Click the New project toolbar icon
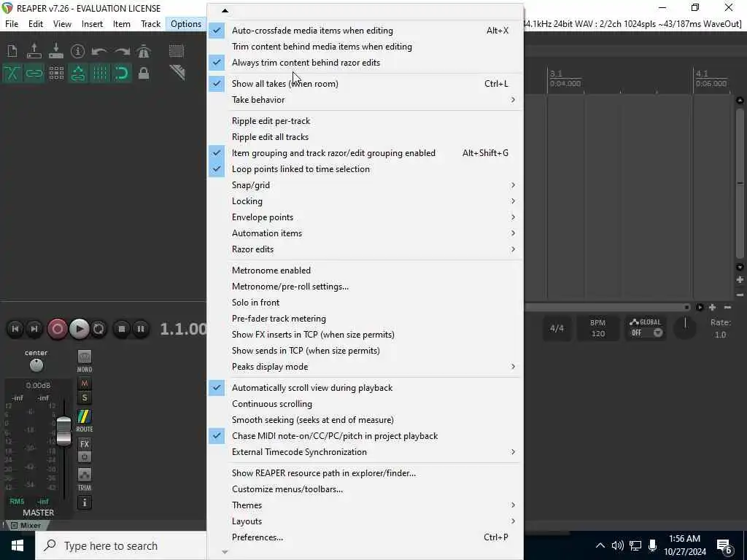This screenshot has height=560, width=747. point(12,51)
